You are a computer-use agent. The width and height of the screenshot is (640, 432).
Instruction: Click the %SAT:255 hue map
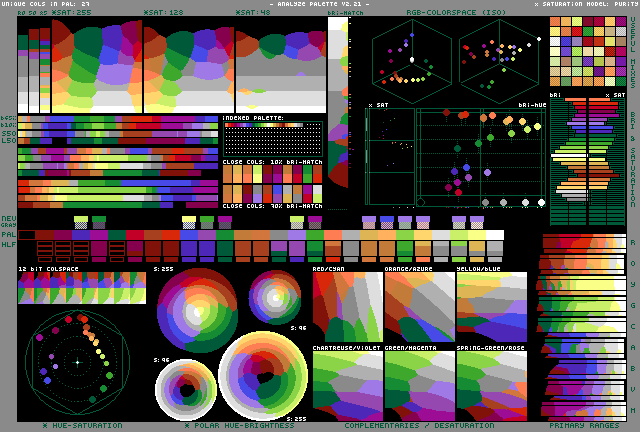coord(96,66)
